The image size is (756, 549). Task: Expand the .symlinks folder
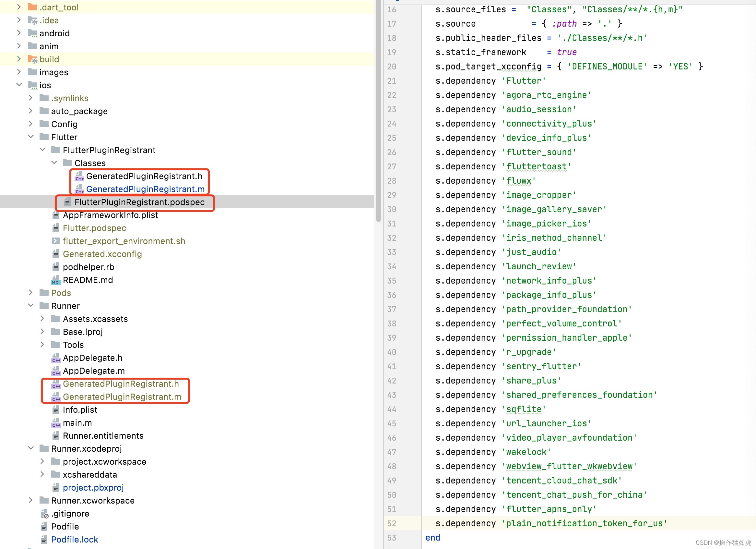(x=31, y=98)
